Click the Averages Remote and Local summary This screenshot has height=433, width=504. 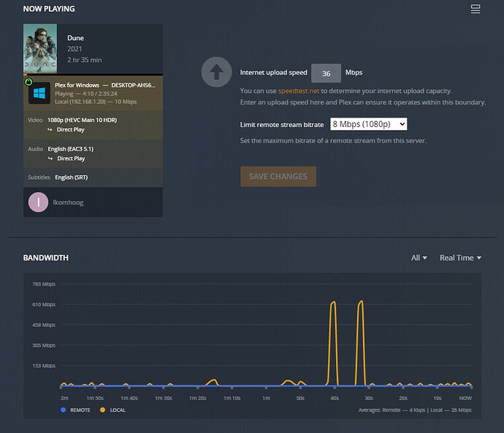[x=415, y=410]
